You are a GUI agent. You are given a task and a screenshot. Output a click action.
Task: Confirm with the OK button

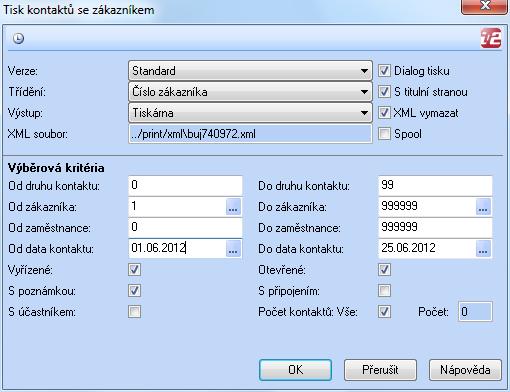click(x=295, y=370)
